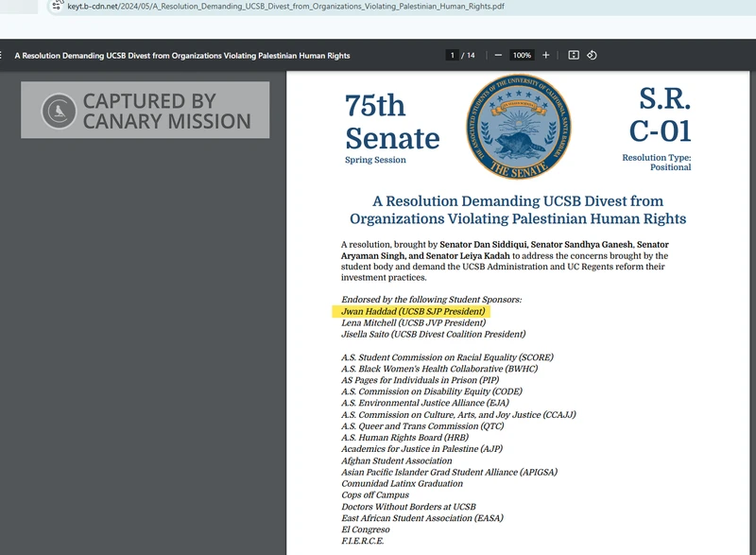Viewport: 756px width, 555px height.
Task: Zoom in on the PDF document
Action: pos(546,56)
